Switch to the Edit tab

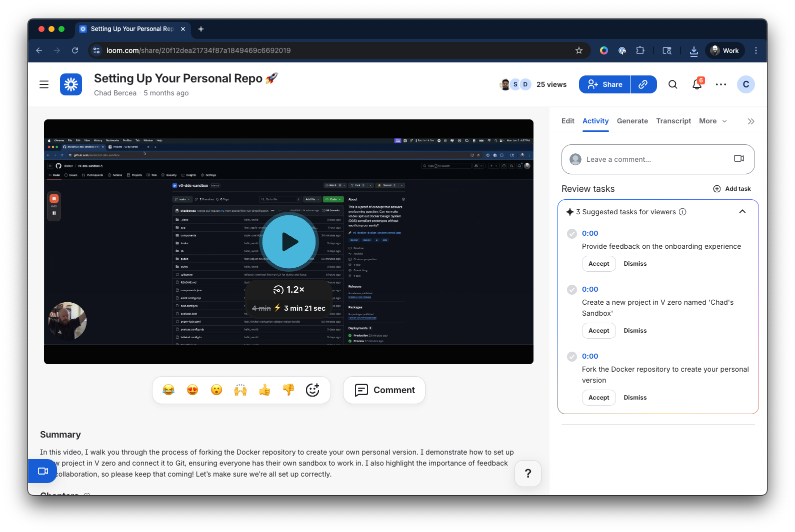coord(568,121)
